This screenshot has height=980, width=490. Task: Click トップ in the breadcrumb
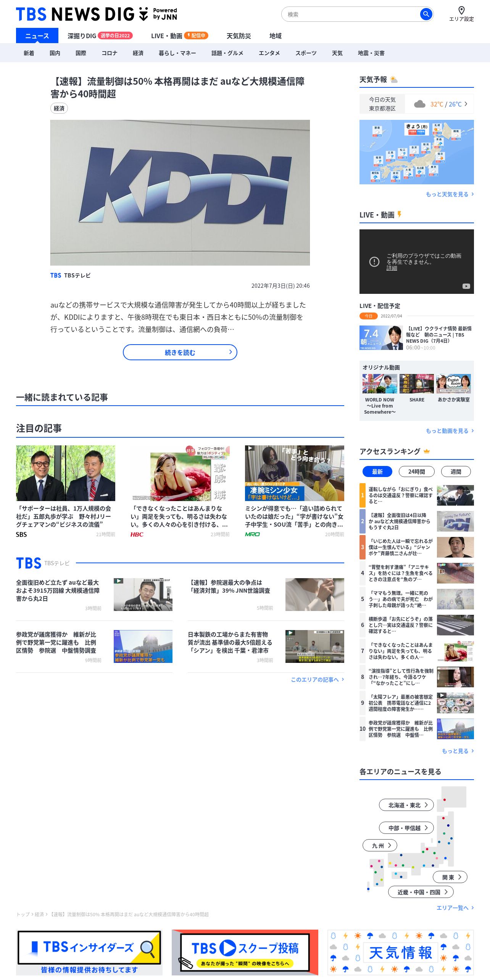pyautogui.click(x=23, y=914)
